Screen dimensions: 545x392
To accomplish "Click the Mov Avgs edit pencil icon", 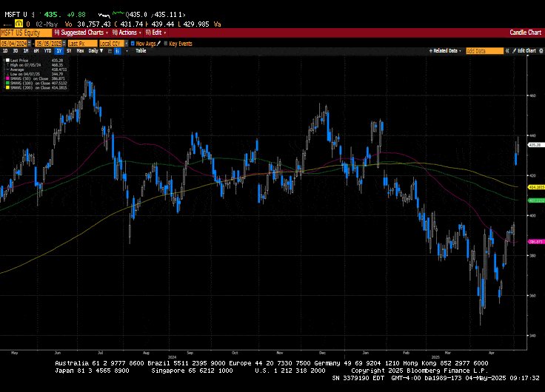I will pos(158,44).
